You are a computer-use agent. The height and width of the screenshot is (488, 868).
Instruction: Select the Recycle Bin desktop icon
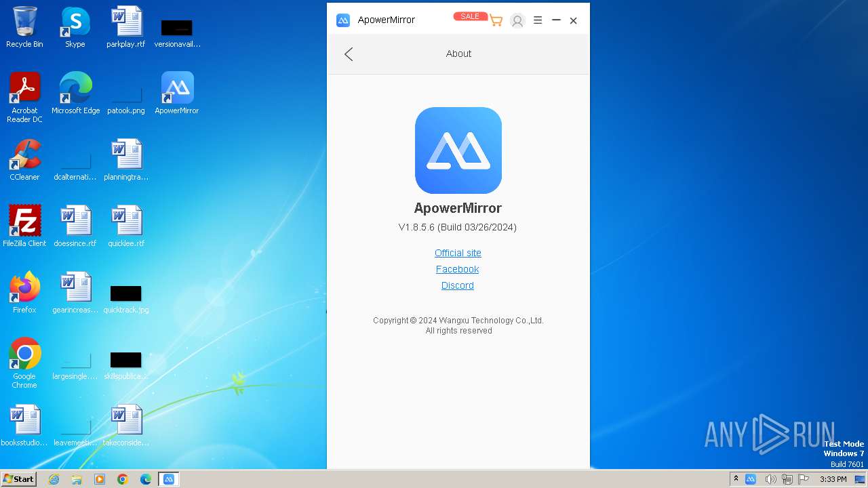tap(24, 28)
